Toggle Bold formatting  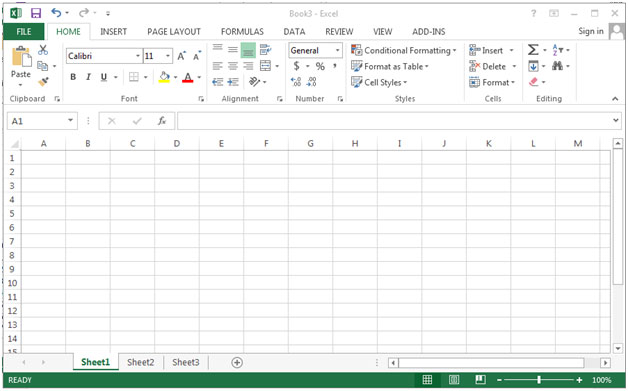point(73,77)
